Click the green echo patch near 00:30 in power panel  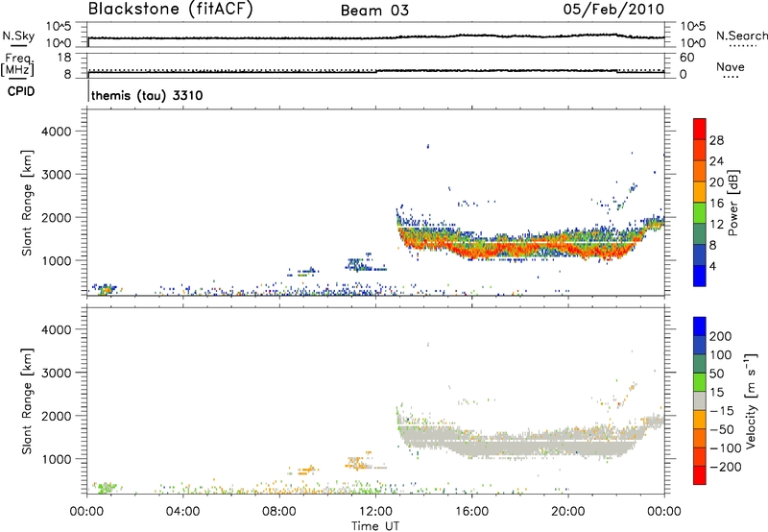coord(105,290)
